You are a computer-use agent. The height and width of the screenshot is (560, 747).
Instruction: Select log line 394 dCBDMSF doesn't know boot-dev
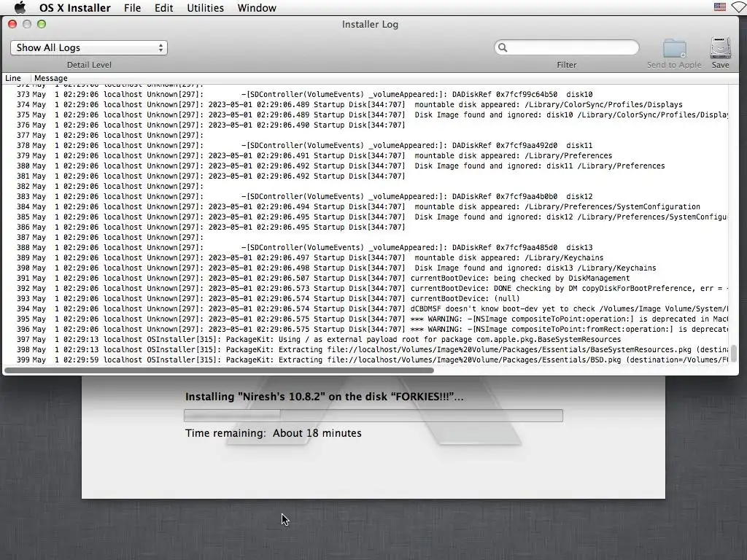tap(366, 309)
